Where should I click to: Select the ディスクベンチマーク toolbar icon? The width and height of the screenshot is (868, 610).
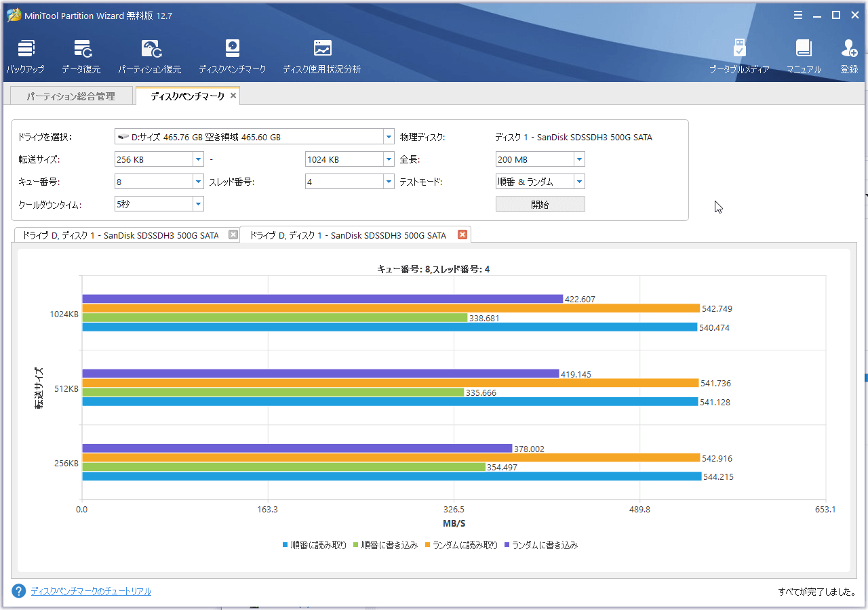click(x=232, y=56)
